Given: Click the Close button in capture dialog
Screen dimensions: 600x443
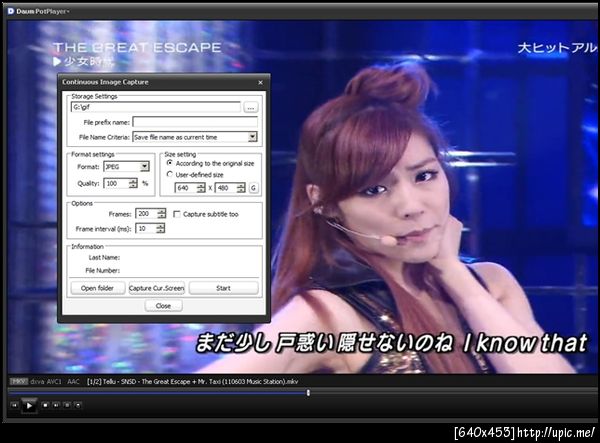Looking at the screenshot, I should click(x=163, y=306).
